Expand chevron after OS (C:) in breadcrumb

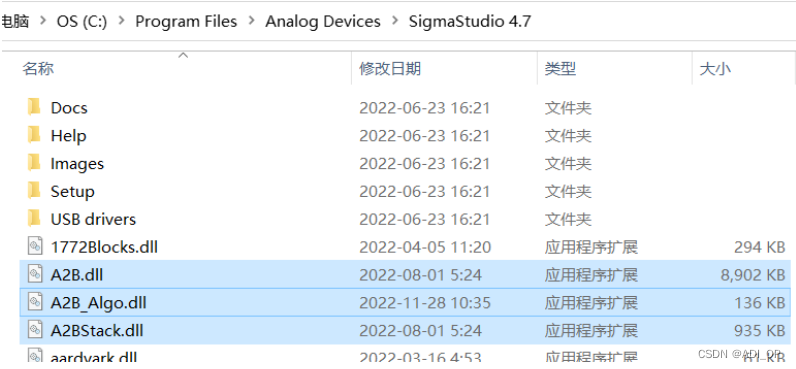[x=121, y=21]
